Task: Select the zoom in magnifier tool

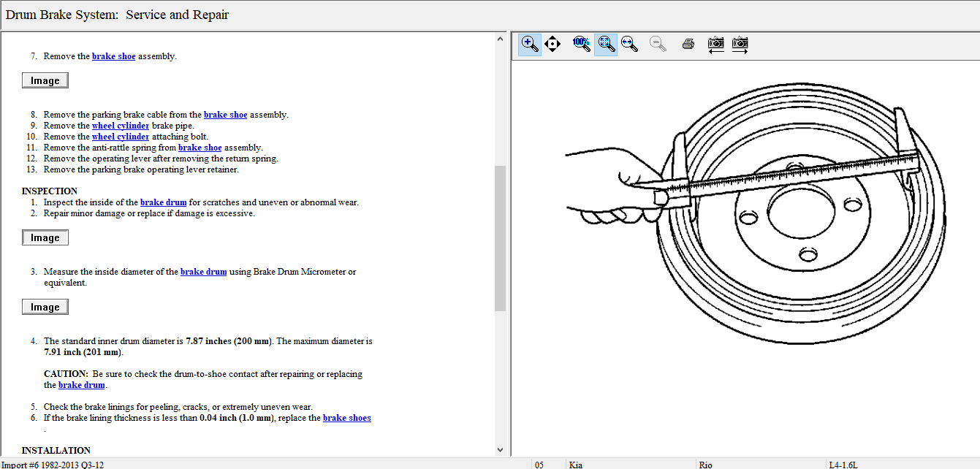Action: tap(530, 45)
